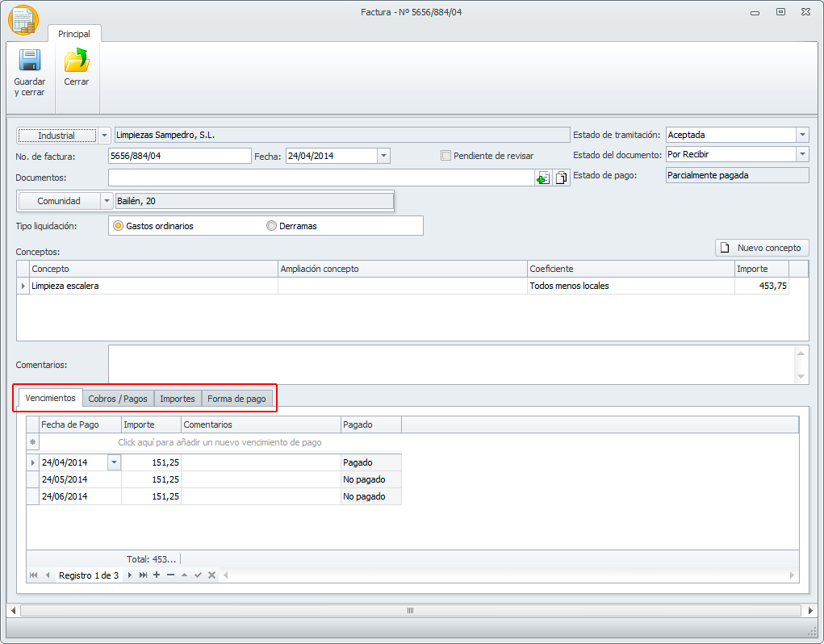Image resolution: width=824 pixels, height=644 pixels.
Task: Click the Guardar y cerrar save icon
Action: [29, 62]
